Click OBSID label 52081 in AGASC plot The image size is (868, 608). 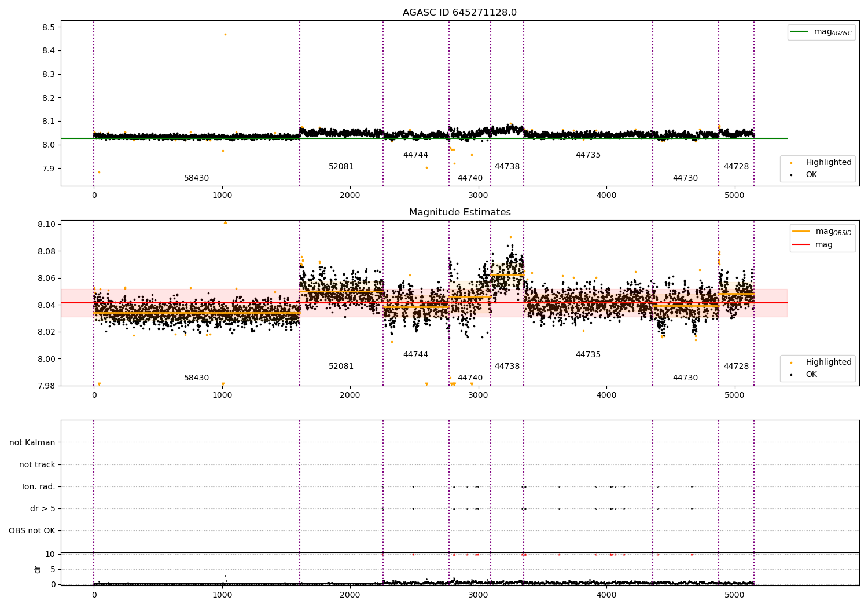tap(341, 166)
